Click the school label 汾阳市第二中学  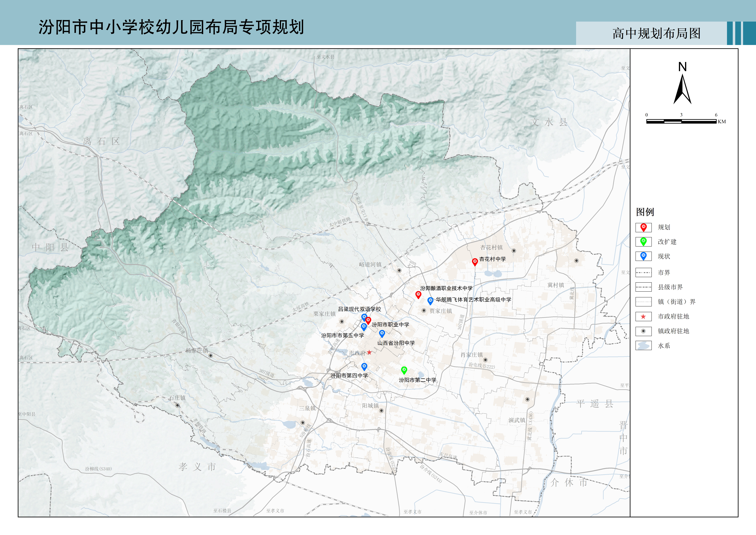click(x=417, y=380)
